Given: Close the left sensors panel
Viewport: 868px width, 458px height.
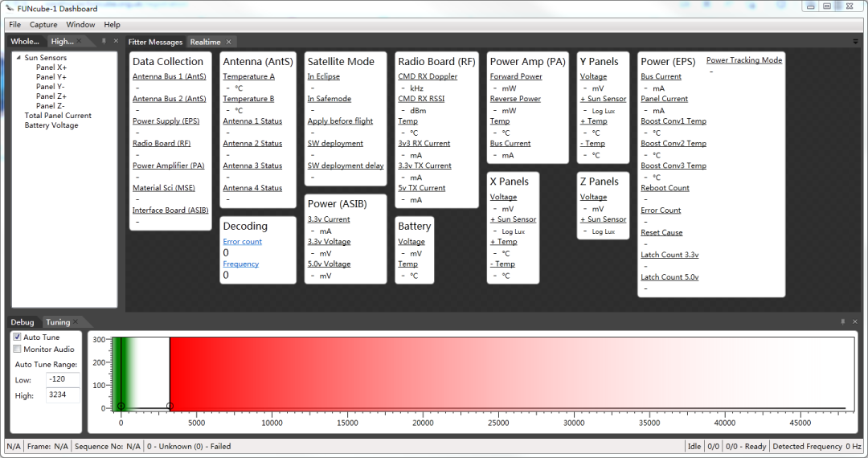Looking at the screenshot, I should pos(116,41).
